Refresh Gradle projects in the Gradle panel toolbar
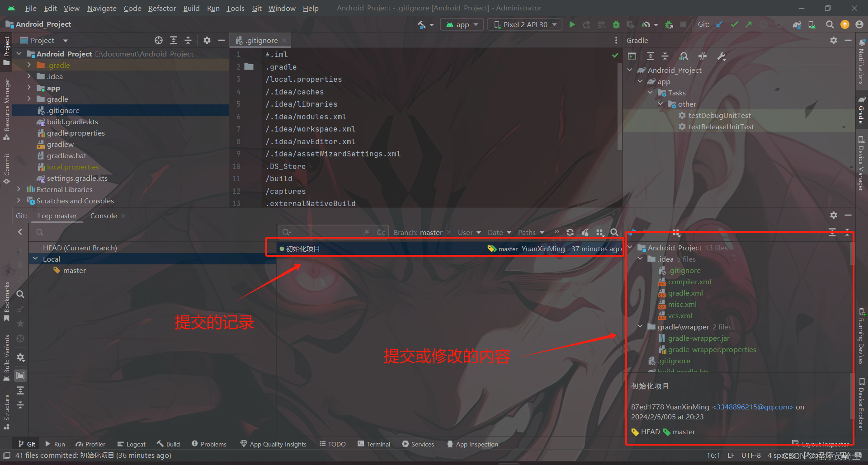The height and width of the screenshot is (465, 868). pyautogui.click(x=632, y=56)
